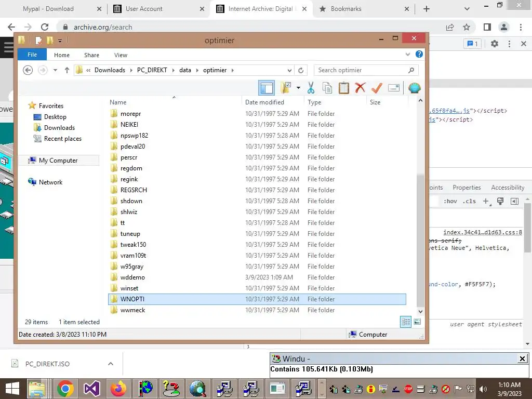
Task: Select the wddemo folder
Action: 132,277
